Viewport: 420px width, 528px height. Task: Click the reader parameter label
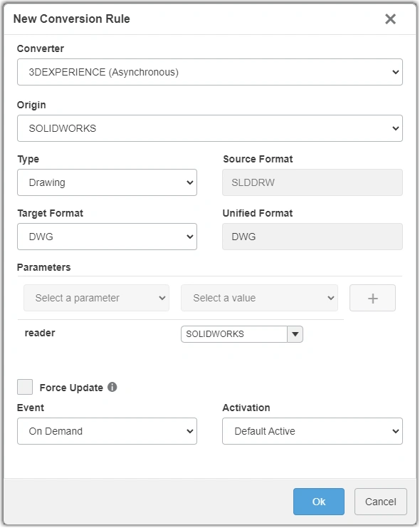[x=40, y=333]
